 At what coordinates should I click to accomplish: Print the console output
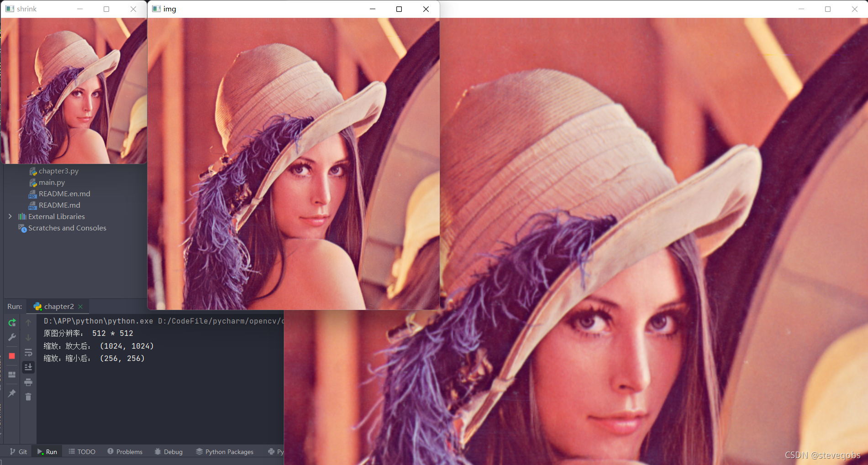point(28,382)
